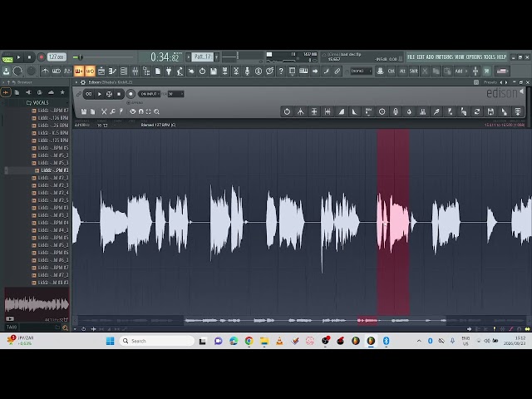Toggle the Pat/Song mode switch
The width and height of the screenshot is (532, 399).
[x=7, y=57]
